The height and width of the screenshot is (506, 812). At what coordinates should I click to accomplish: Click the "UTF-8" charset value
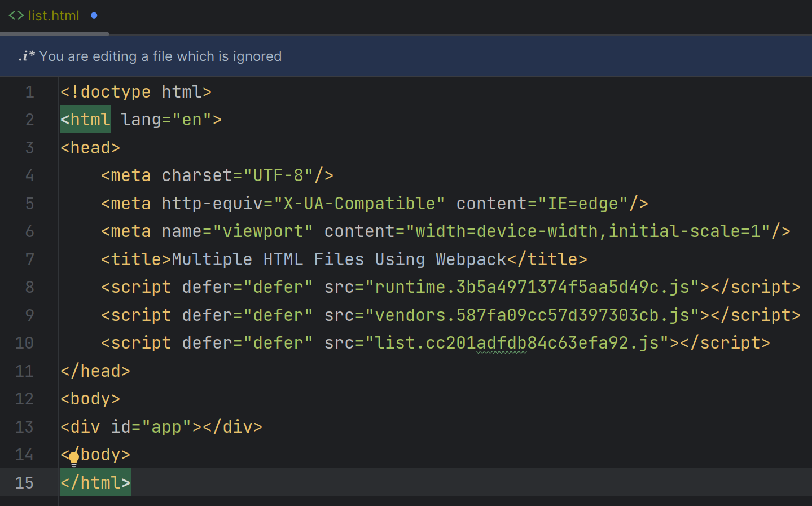(278, 175)
